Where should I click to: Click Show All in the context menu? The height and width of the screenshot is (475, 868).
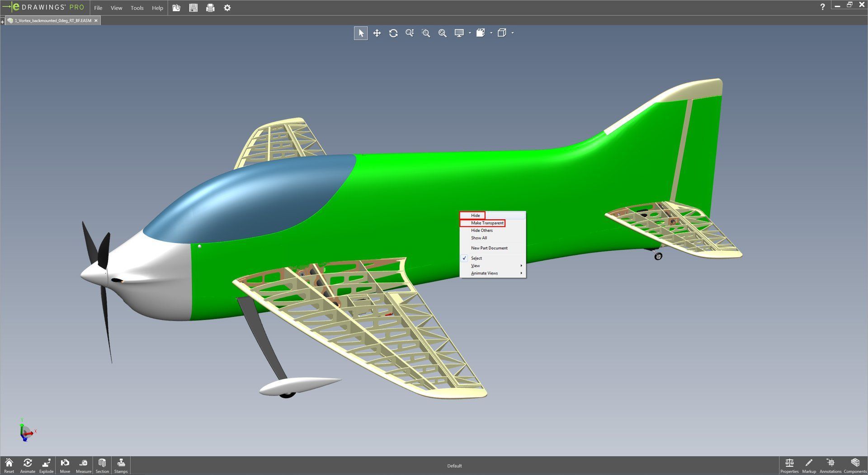click(479, 238)
